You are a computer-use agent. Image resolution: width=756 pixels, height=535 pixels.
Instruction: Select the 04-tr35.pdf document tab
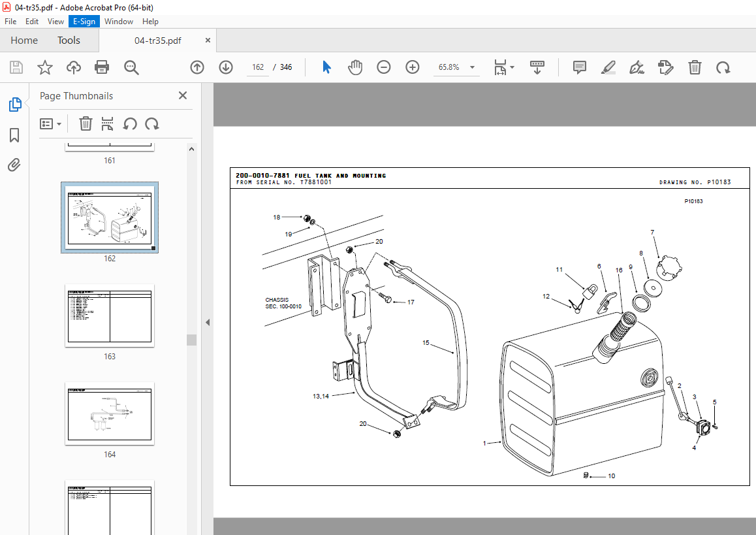pyautogui.click(x=157, y=41)
